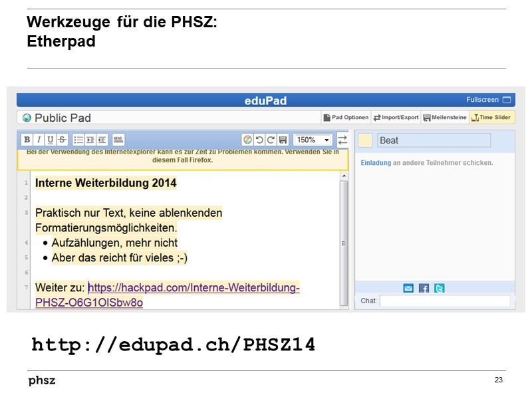Open the 150% zoom dropdown
532x399 pixels.
click(311, 139)
